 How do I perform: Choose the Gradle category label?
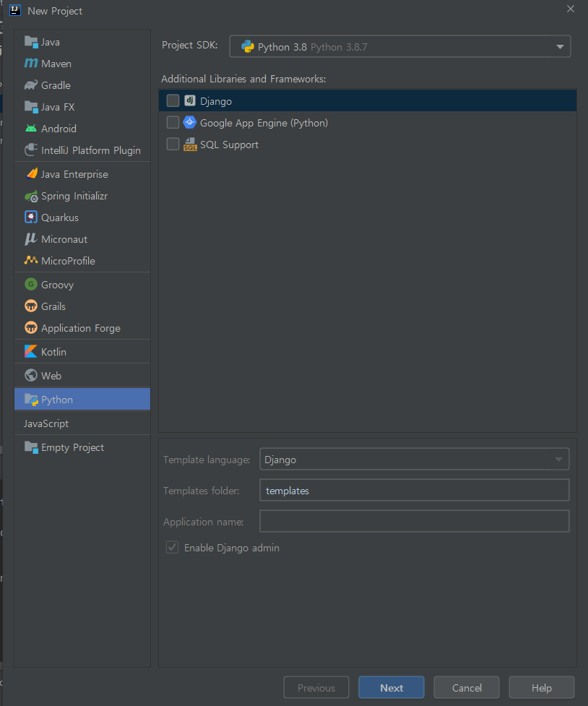coord(56,85)
